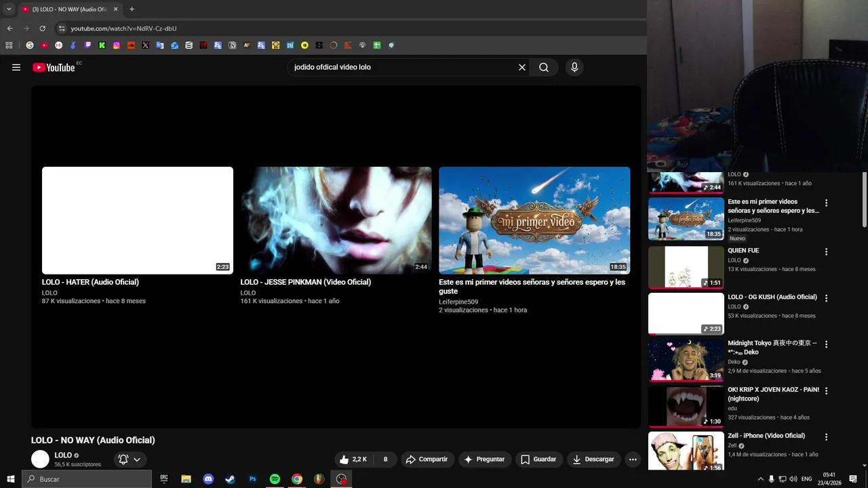Open title 'LOLO - HATER (Audio Oficial)'
Screen dimensions: 868x488
(x=90, y=282)
